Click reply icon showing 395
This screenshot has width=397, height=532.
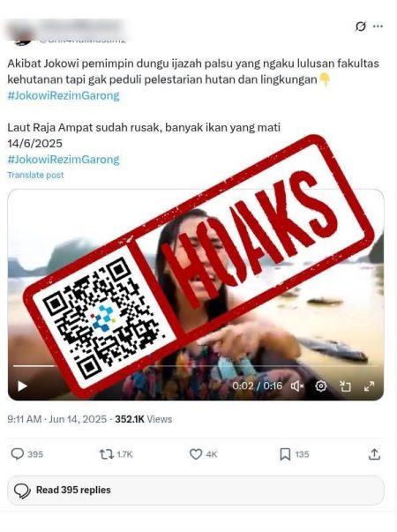click(26, 454)
